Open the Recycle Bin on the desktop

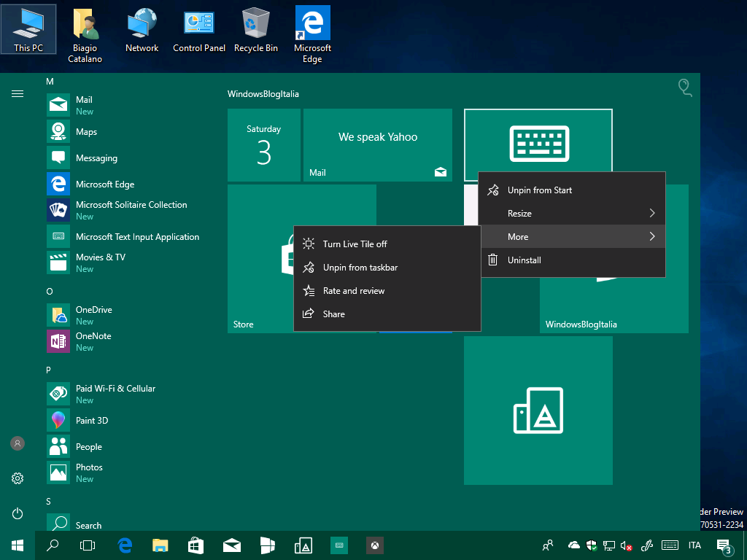click(x=256, y=29)
